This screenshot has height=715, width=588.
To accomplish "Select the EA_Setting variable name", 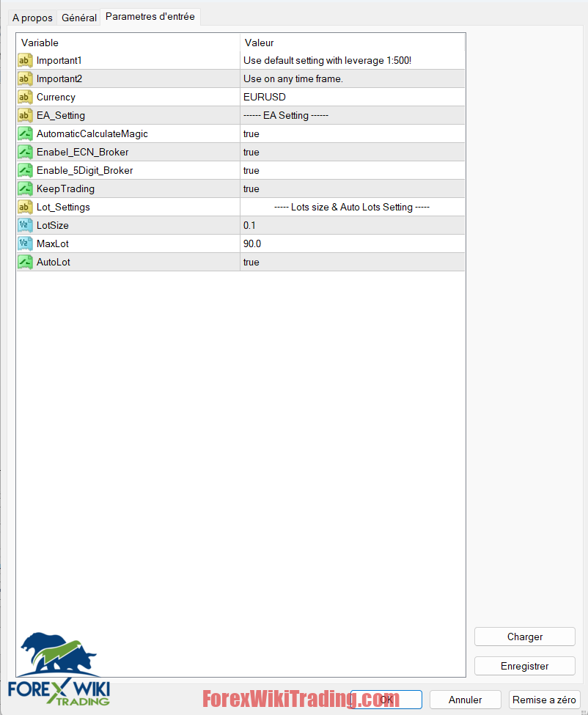I will click(61, 115).
